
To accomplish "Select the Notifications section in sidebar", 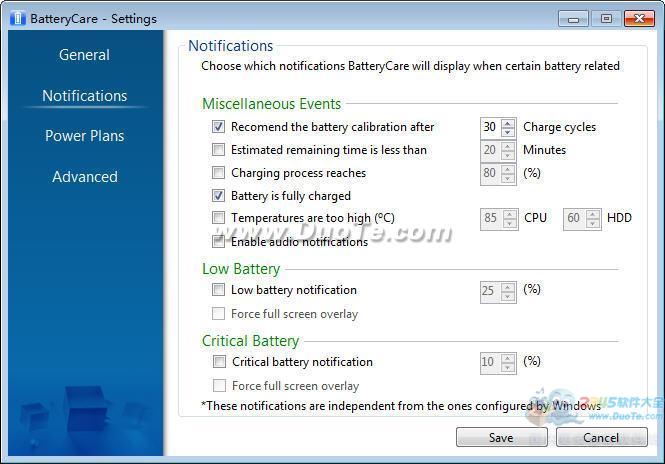I will (x=84, y=96).
